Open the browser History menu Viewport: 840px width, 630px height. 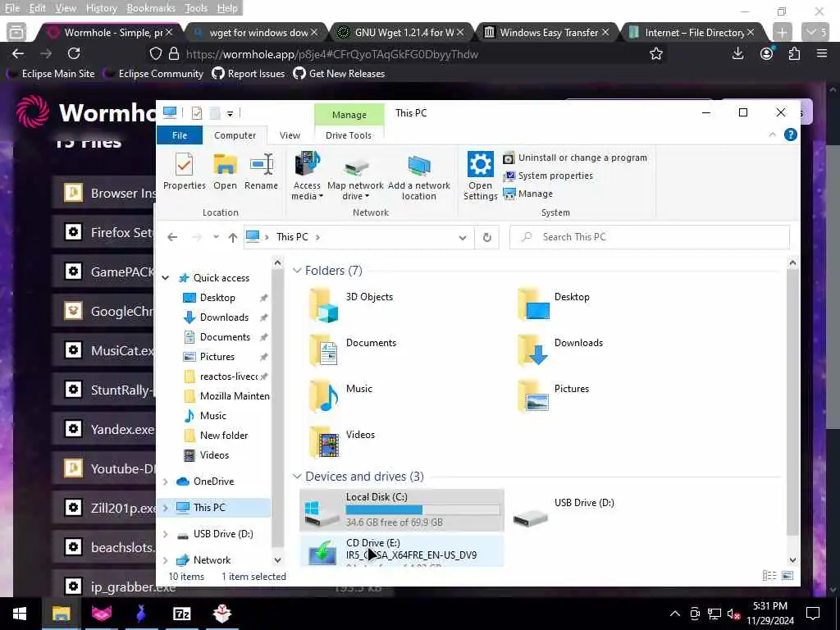[x=101, y=8]
